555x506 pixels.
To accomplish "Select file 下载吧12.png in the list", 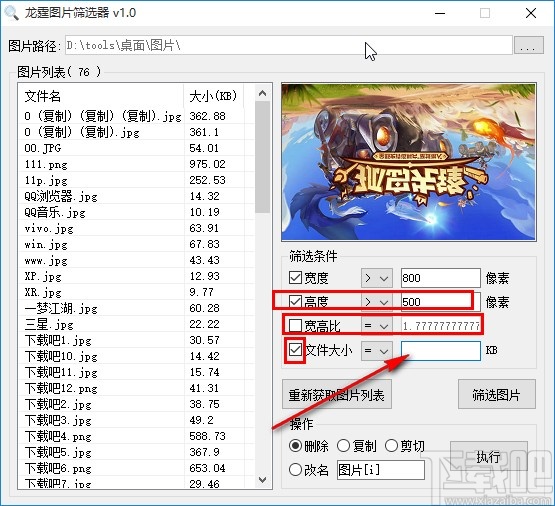I will 61,389.
